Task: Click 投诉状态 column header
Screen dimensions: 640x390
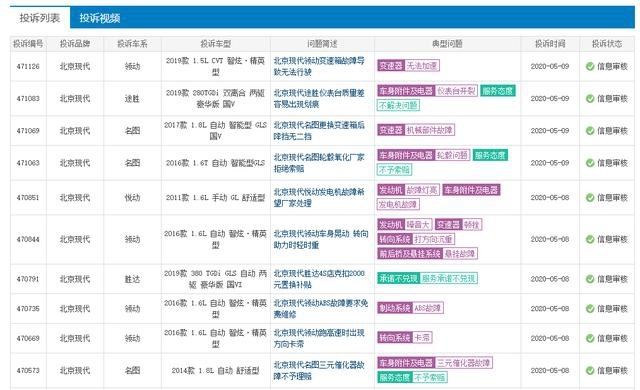Action: [x=607, y=44]
